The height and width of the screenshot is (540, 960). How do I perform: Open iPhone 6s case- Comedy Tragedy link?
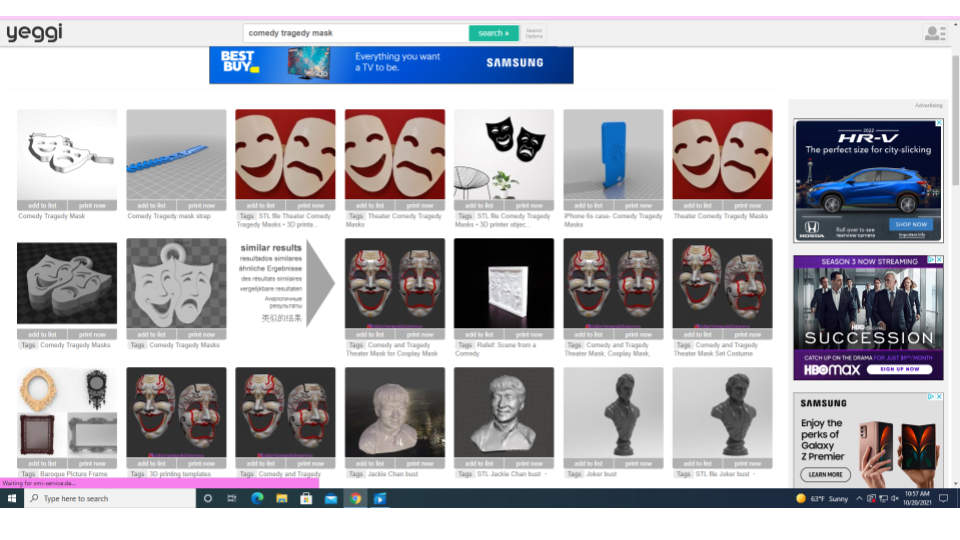(x=612, y=220)
